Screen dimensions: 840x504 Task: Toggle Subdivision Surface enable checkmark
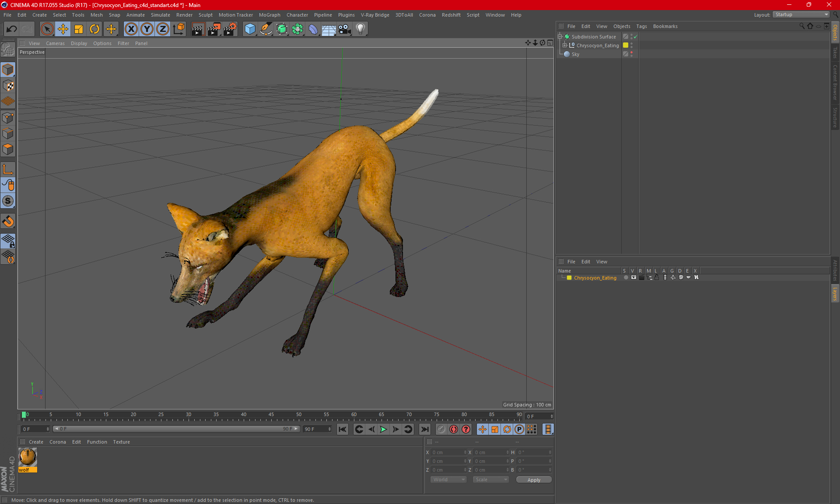(636, 37)
